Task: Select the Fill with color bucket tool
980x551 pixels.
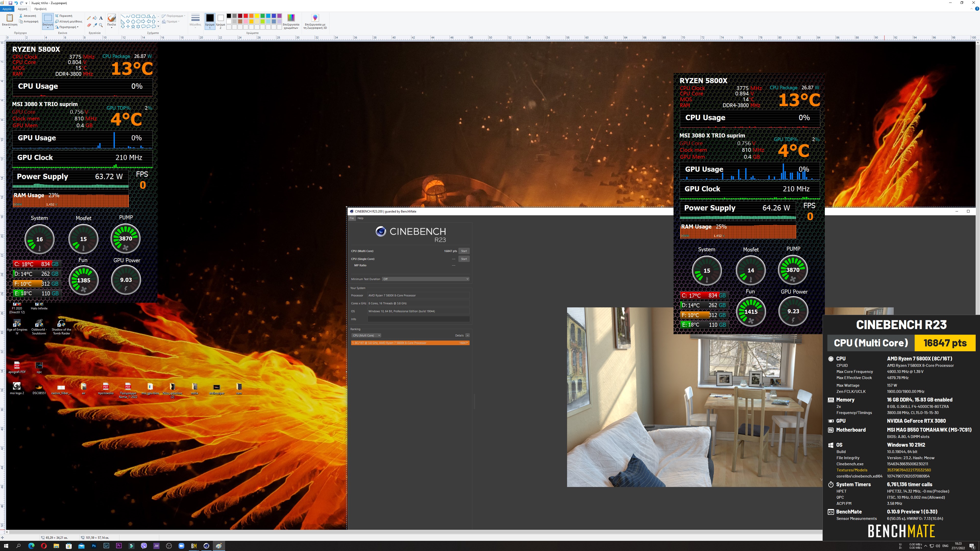Action: (x=95, y=18)
